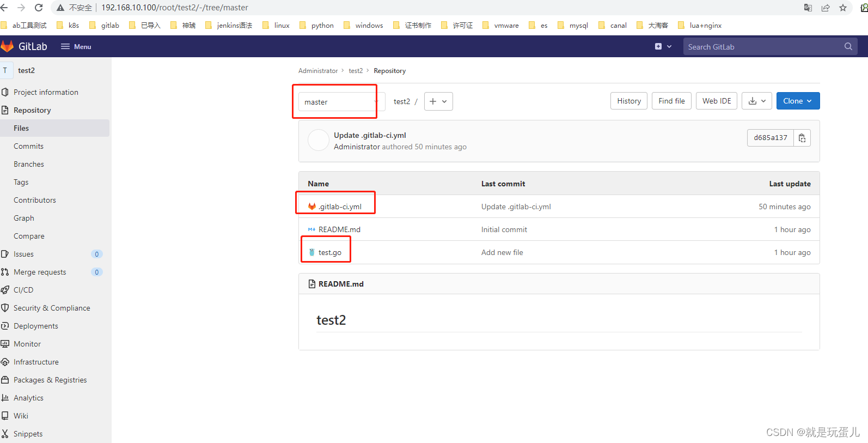
Task: Open Tags page
Action: 21,182
